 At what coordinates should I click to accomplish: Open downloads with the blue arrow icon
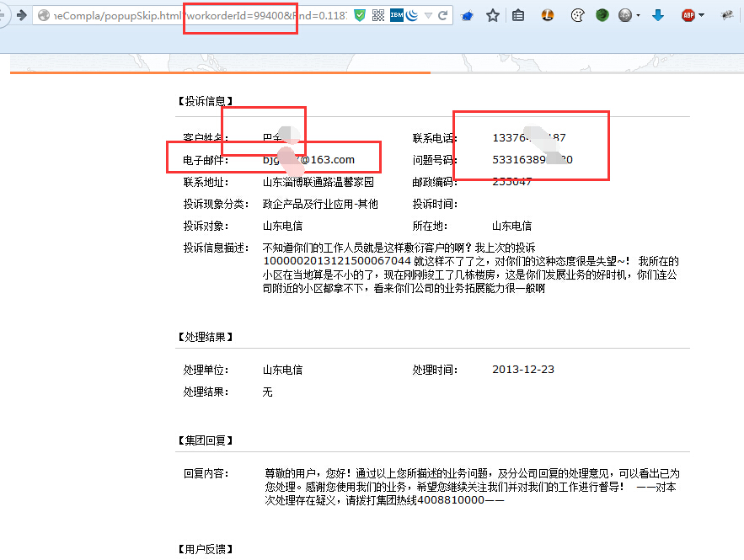658,16
